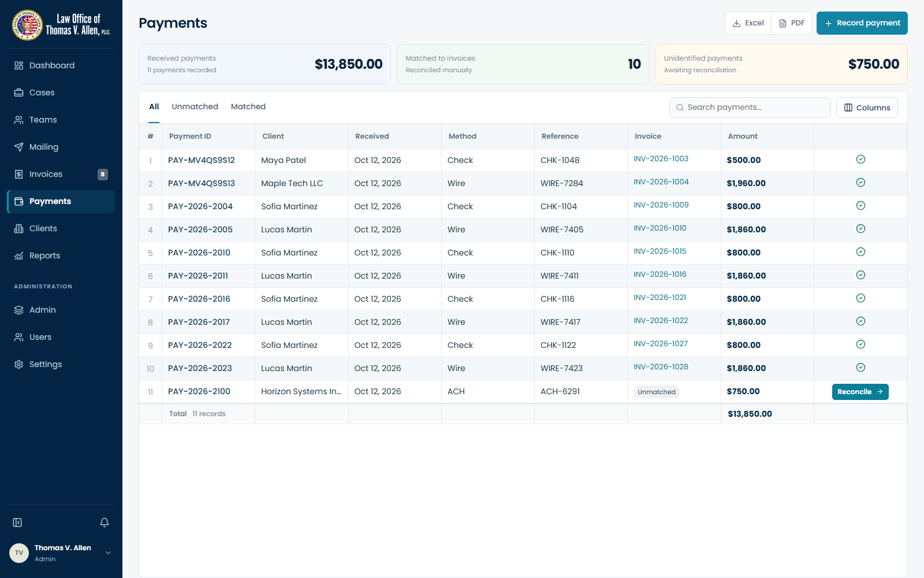Open notifications bell
Screen dimensions: 924x578
tap(105, 523)
